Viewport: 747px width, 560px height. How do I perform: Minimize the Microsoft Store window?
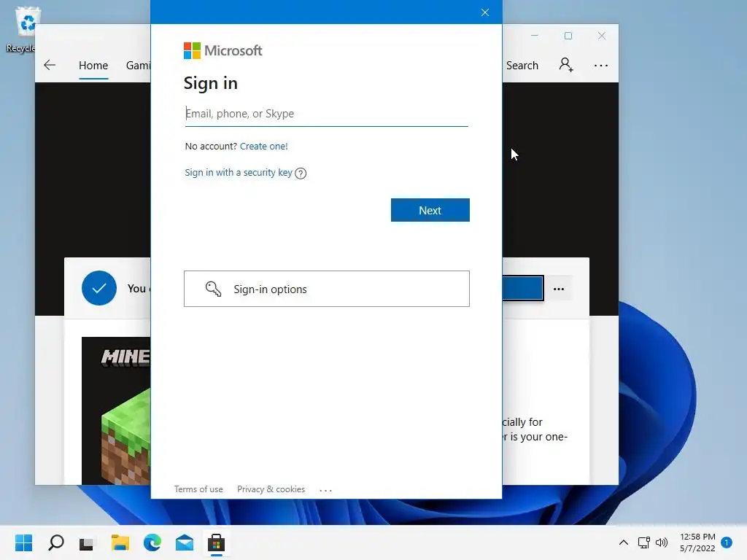coord(535,36)
